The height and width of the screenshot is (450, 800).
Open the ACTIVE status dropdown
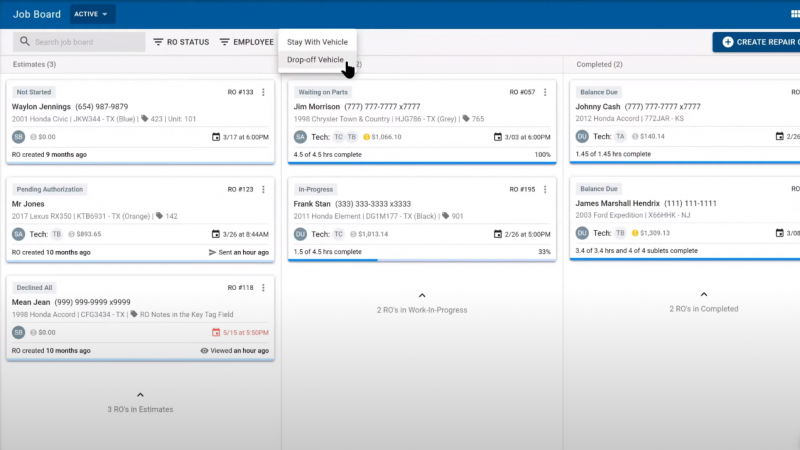(x=93, y=15)
